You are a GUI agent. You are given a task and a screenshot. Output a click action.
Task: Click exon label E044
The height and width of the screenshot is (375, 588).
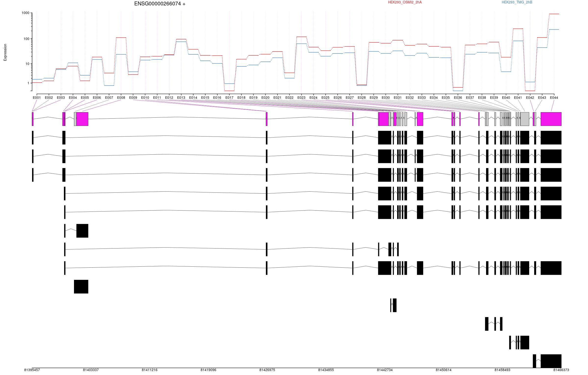coord(554,98)
